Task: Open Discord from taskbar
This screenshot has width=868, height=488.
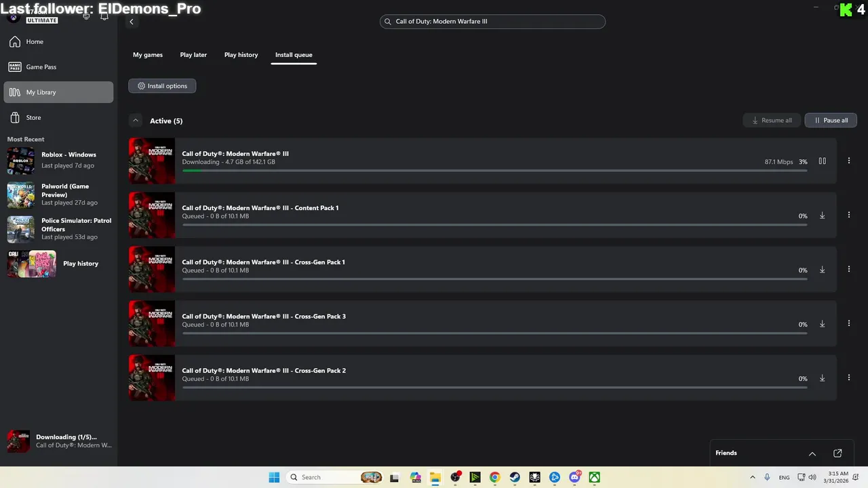Action: (574, 477)
